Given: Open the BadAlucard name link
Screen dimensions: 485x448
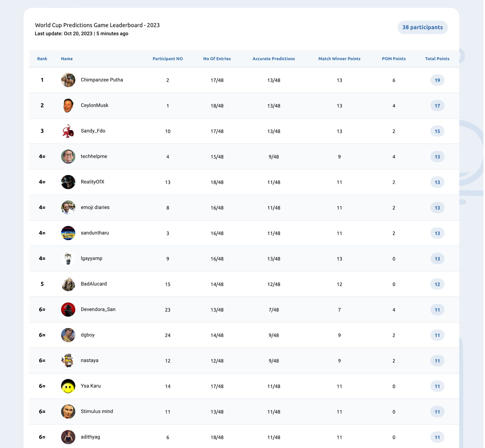Looking at the screenshot, I should click(94, 284).
